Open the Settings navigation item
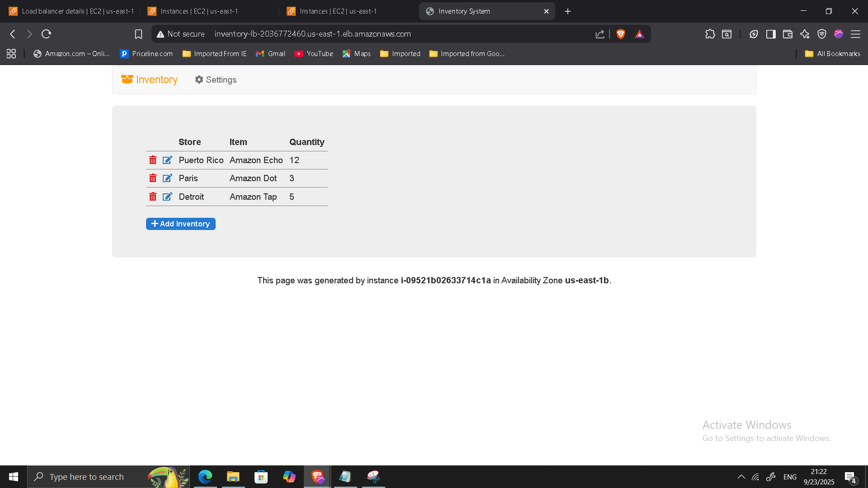This screenshot has height=488, width=868. 216,80
